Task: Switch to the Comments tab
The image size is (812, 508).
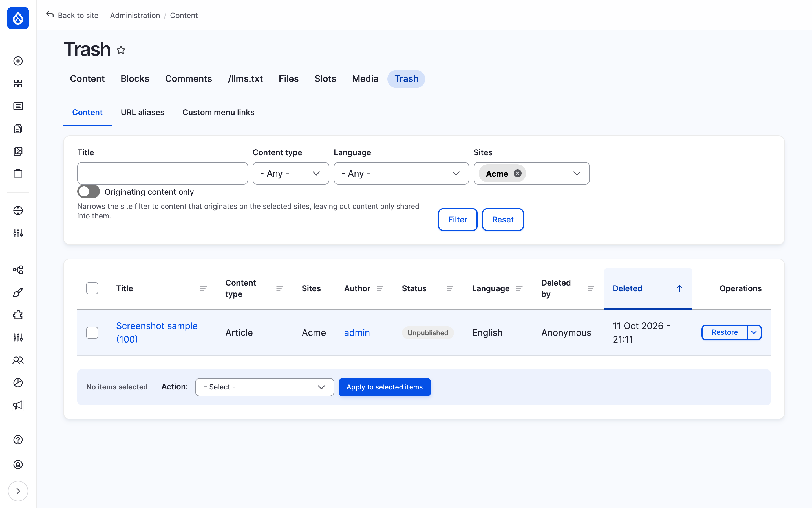Action: pyautogui.click(x=189, y=79)
